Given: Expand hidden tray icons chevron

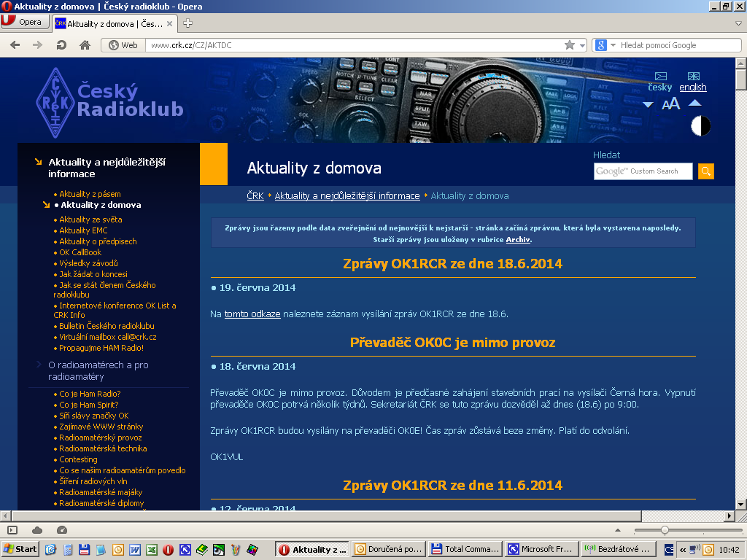Looking at the screenshot, I should tap(683, 550).
